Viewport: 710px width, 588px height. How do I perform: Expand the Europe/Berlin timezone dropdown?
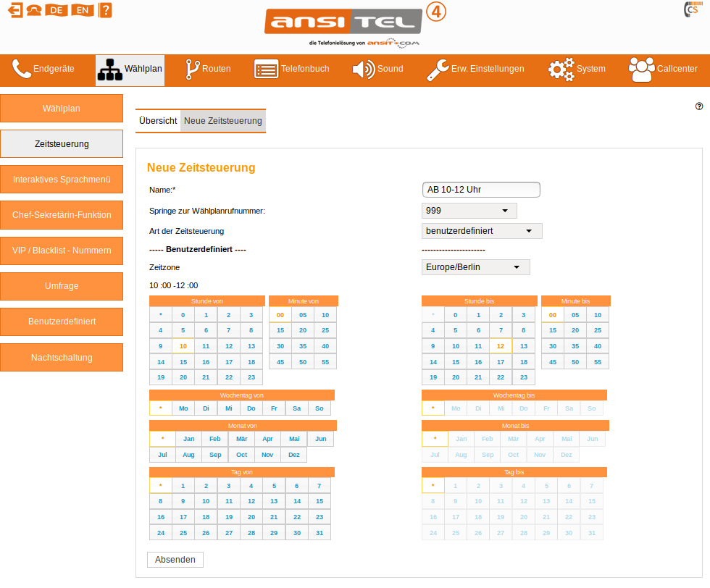pyautogui.click(x=476, y=267)
